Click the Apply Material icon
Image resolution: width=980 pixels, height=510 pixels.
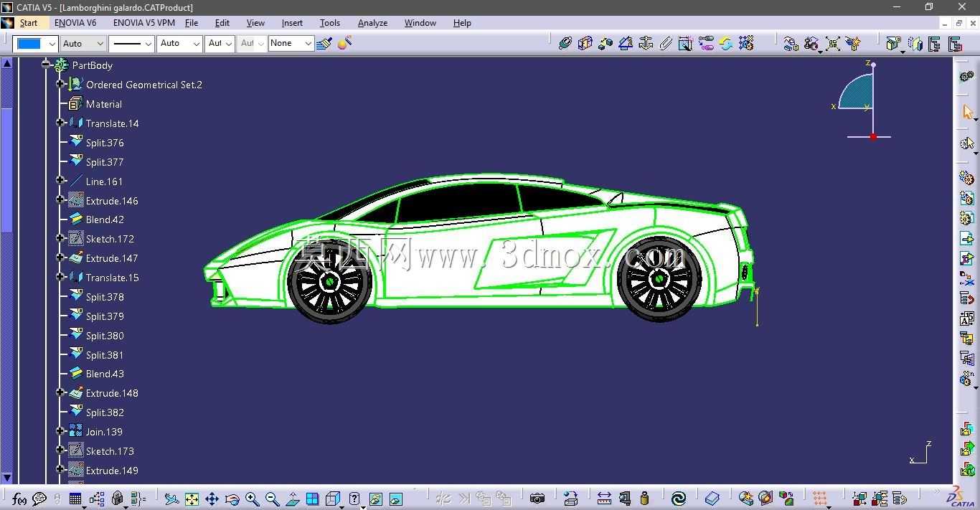click(765, 499)
